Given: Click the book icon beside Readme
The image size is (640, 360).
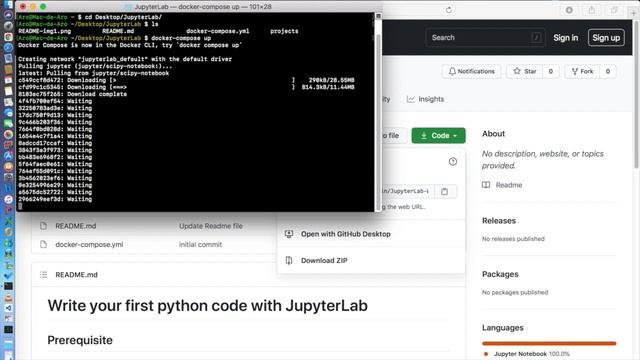Looking at the screenshot, I should [x=486, y=185].
